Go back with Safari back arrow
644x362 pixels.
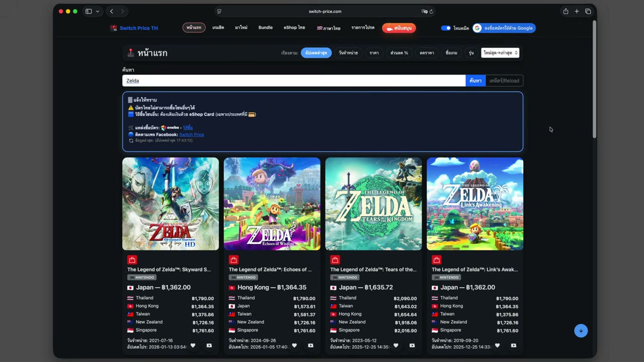tap(112, 11)
